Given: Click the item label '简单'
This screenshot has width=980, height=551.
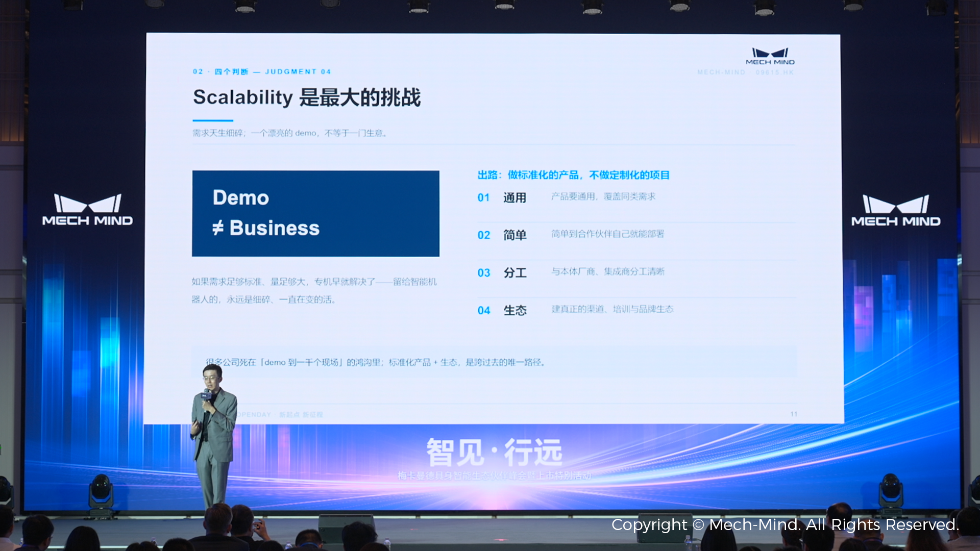Looking at the screenshot, I should 514,235.
